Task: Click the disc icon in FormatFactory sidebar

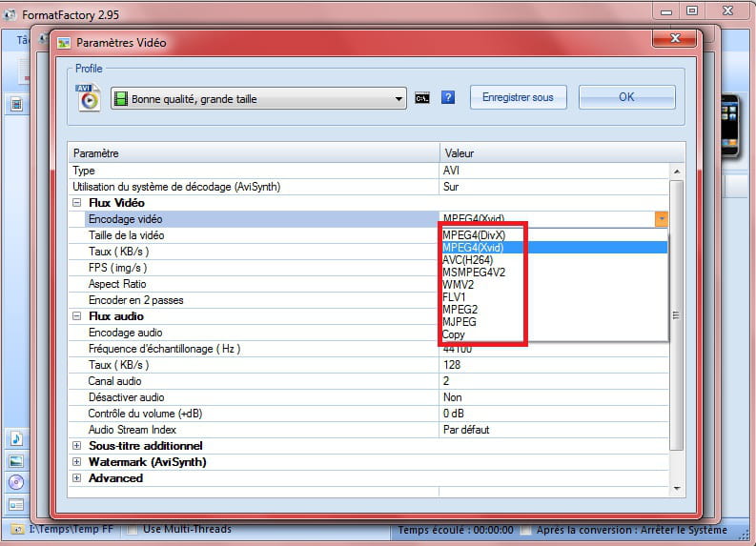Action: pos(16,482)
